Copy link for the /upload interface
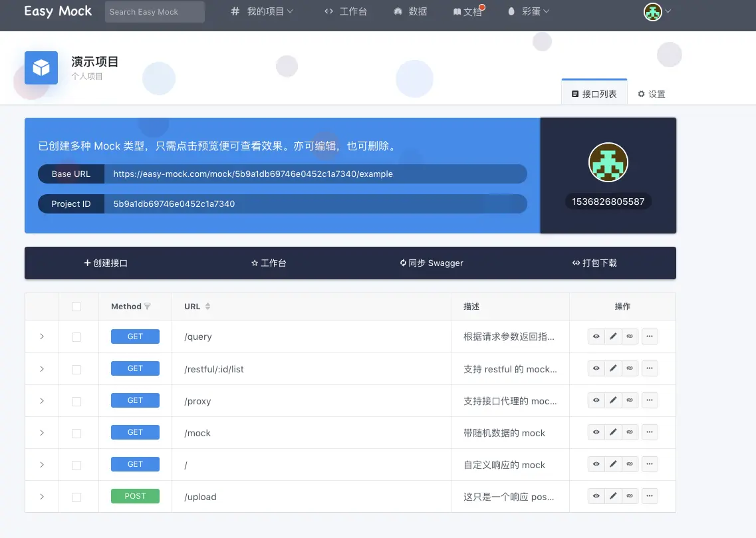The width and height of the screenshot is (756, 538). (630, 496)
